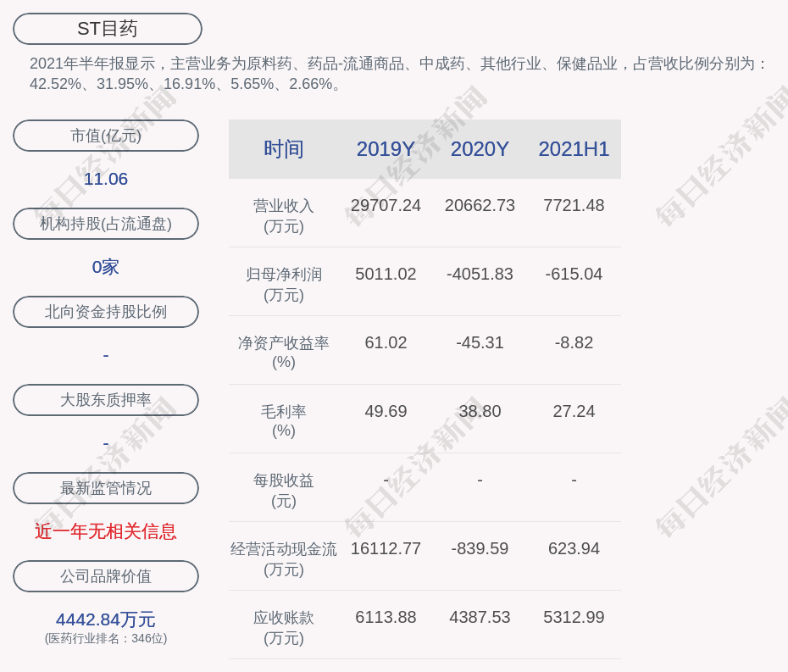Screen dimensions: 788x672
Task: Select ROE value 61.02
Action: [x=386, y=343]
